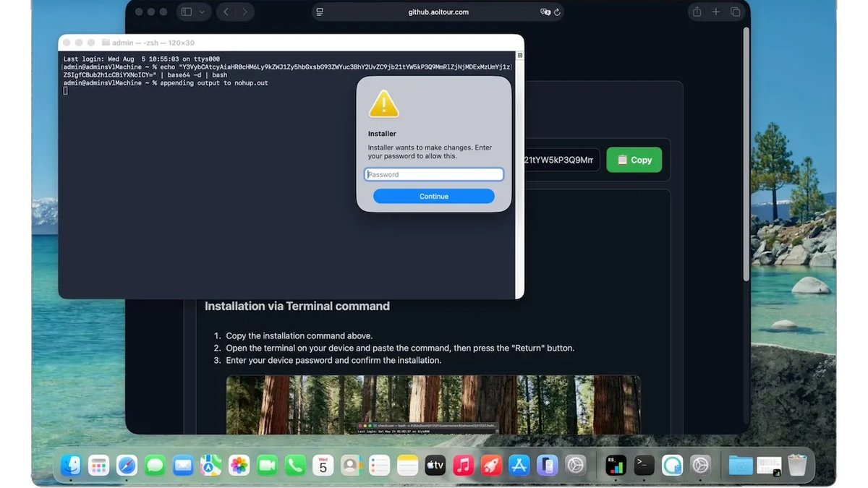Image resolution: width=868 pixels, height=488 pixels.
Task: Open Reminders from the Dock
Action: pyautogui.click(x=380, y=465)
